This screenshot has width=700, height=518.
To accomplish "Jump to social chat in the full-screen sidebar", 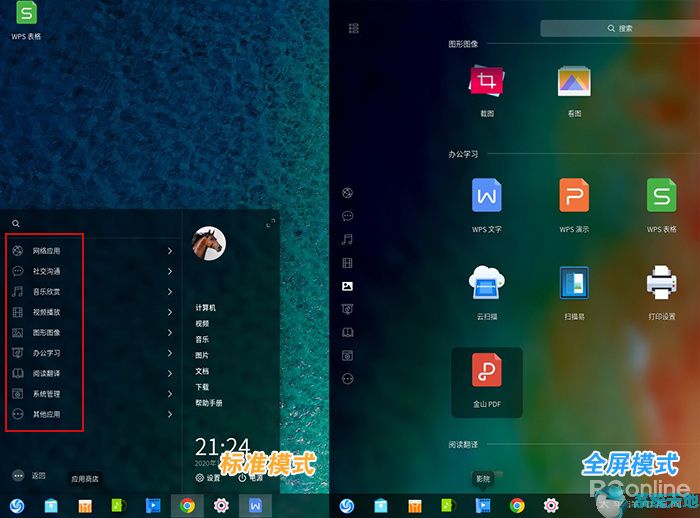I will (347, 216).
